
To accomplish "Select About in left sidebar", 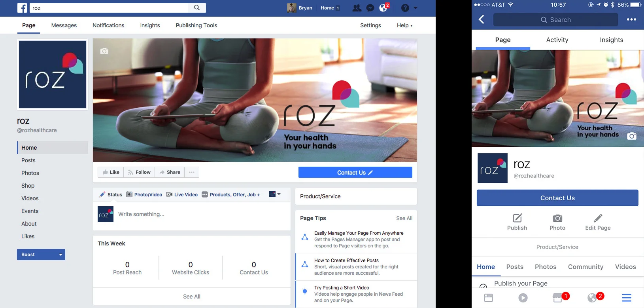I will 29,224.
